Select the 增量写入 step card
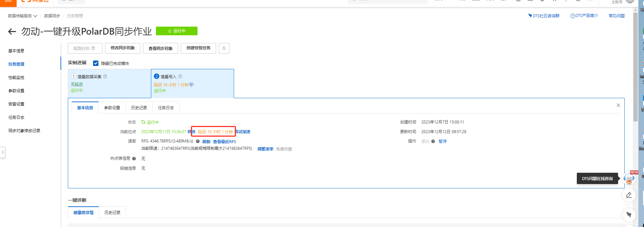Screen dimensions: 644x227 193,84
